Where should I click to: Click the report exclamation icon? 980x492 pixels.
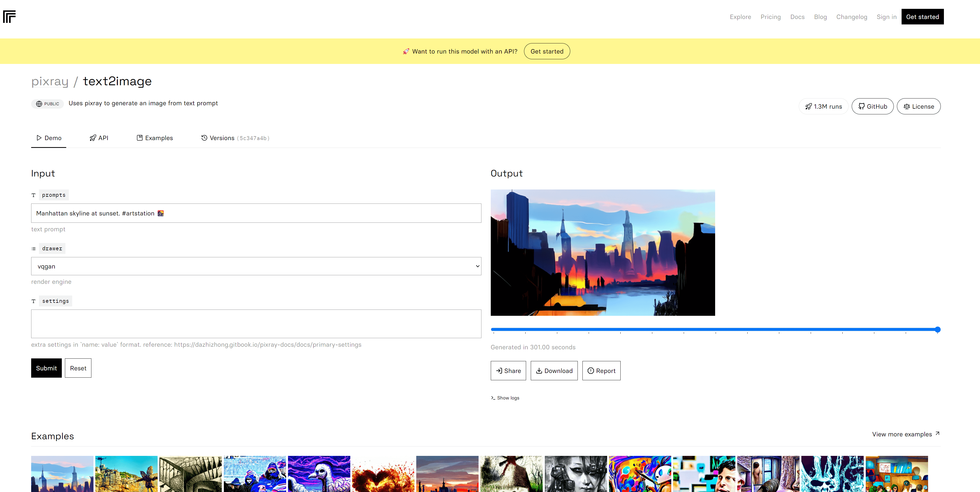click(590, 371)
